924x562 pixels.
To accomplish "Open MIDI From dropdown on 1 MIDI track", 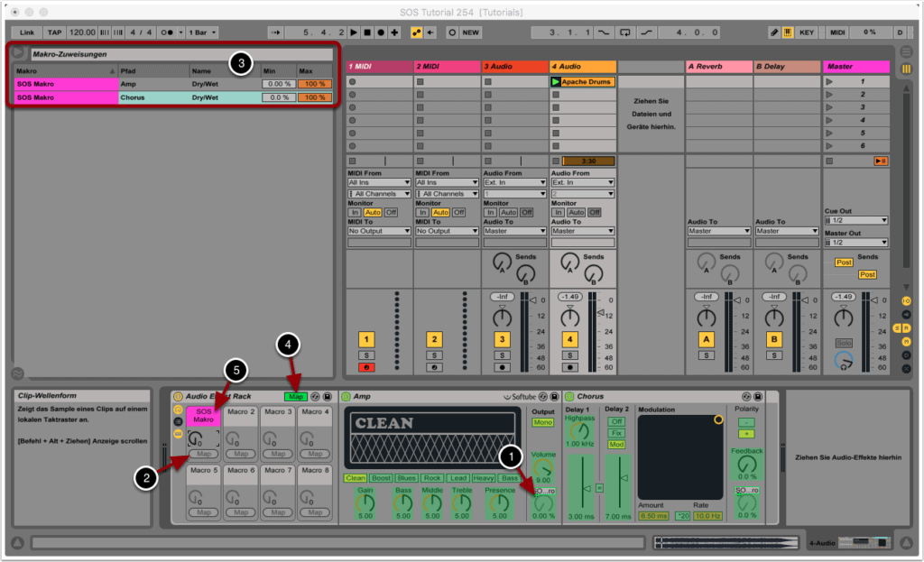I will (x=379, y=182).
